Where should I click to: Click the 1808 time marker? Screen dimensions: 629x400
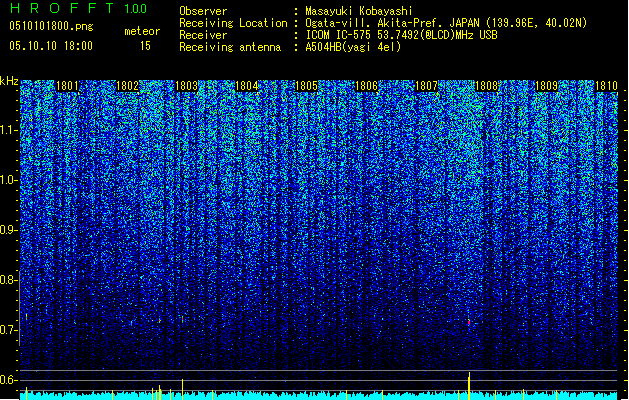(486, 86)
